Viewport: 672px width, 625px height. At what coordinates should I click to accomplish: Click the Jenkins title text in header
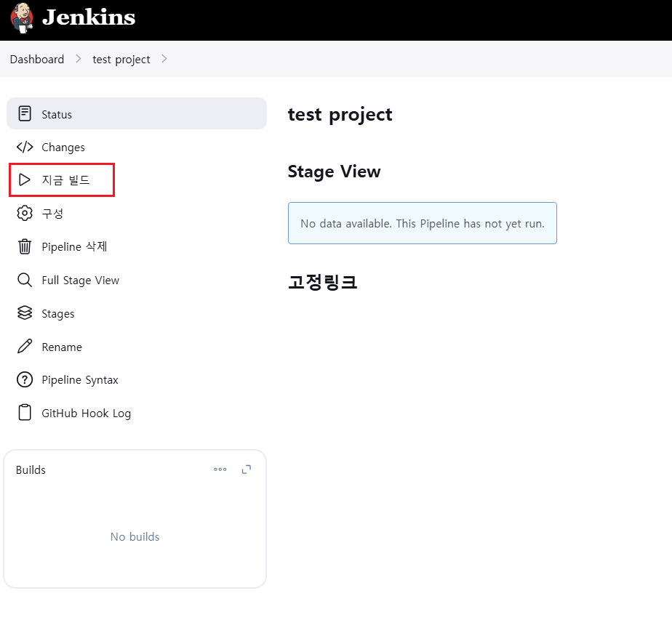pos(89,17)
